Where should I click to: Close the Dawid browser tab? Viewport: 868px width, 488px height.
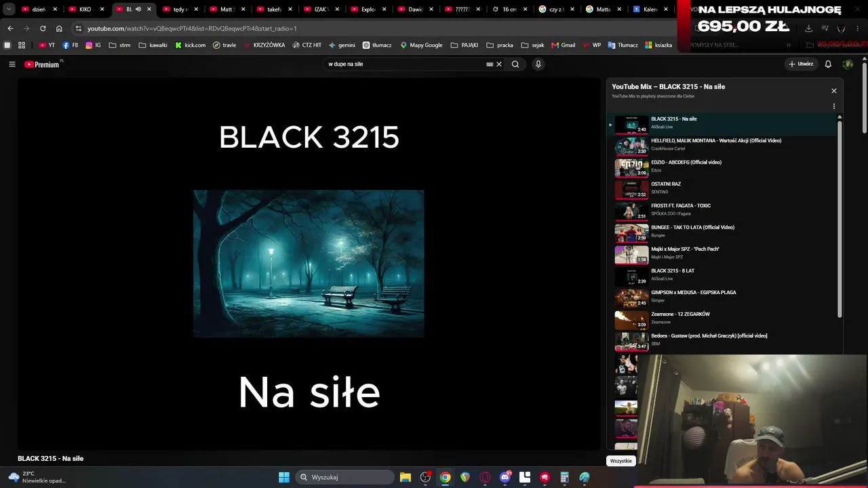pyautogui.click(x=431, y=9)
